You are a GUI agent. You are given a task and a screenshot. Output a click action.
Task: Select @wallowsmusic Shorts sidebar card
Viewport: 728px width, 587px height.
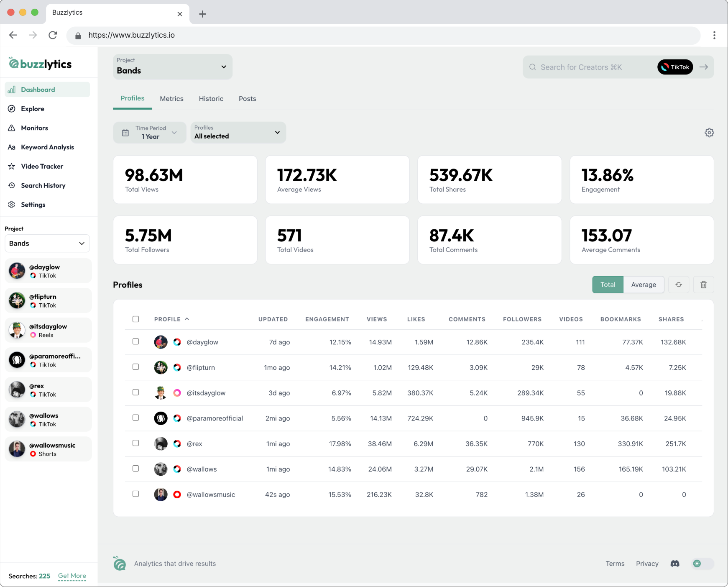tap(48, 449)
